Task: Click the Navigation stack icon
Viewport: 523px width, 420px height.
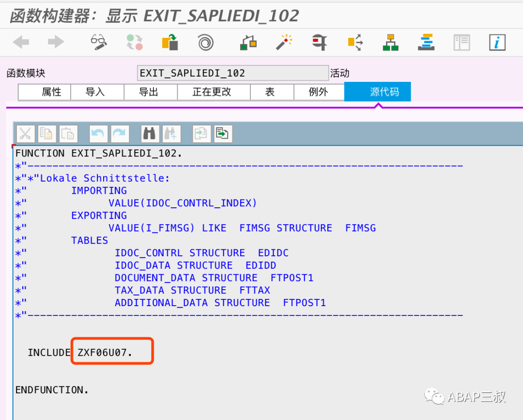Action: (x=426, y=42)
